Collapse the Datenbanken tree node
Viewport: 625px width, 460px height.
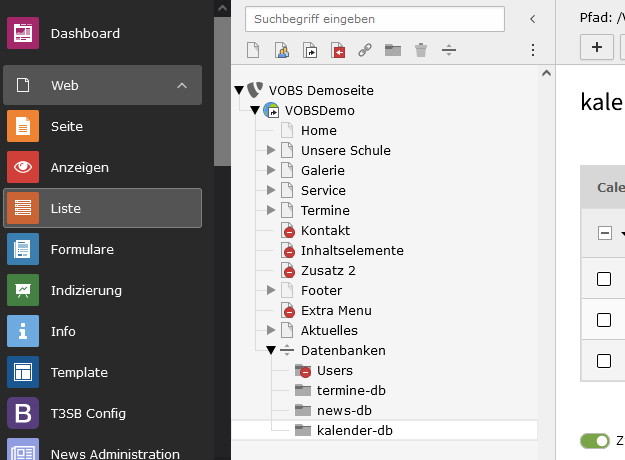(x=271, y=351)
